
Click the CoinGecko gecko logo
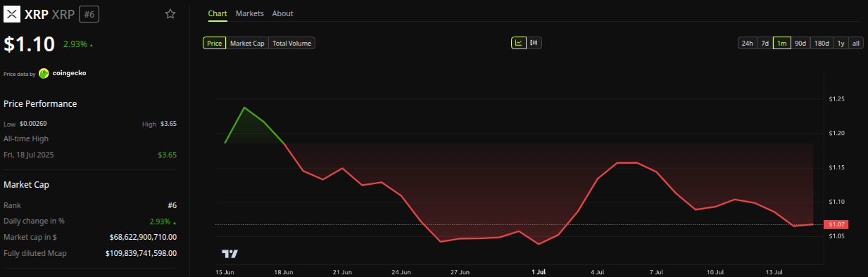tap(44, 73)
